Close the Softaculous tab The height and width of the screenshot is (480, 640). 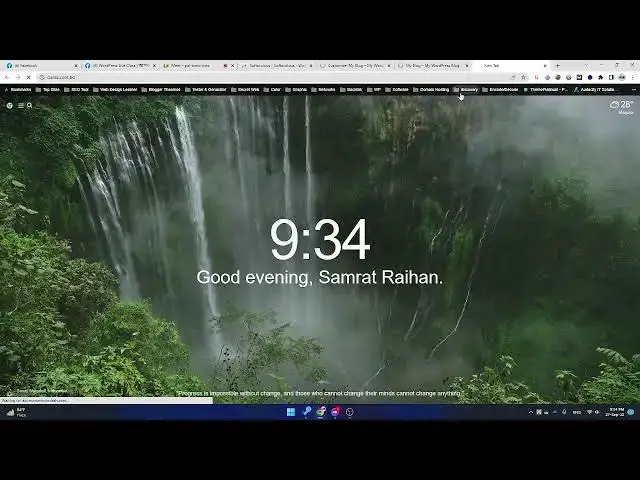(311, 65)
